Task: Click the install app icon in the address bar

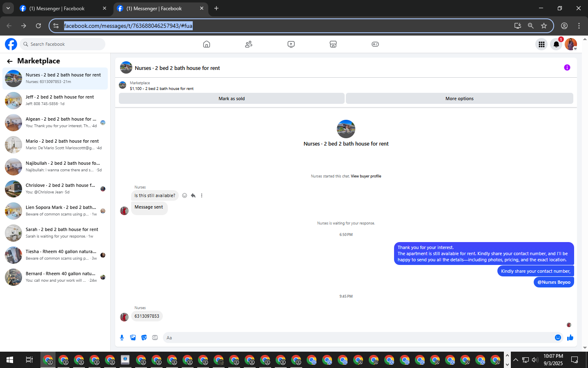Action: tap(518, 26)
